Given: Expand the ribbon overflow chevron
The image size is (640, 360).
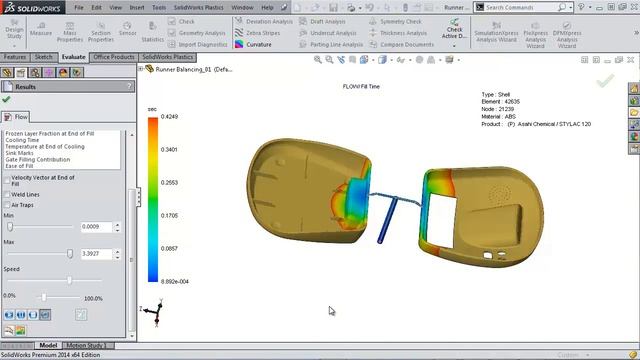Looking at the screenshot, I should click(636, 33).
